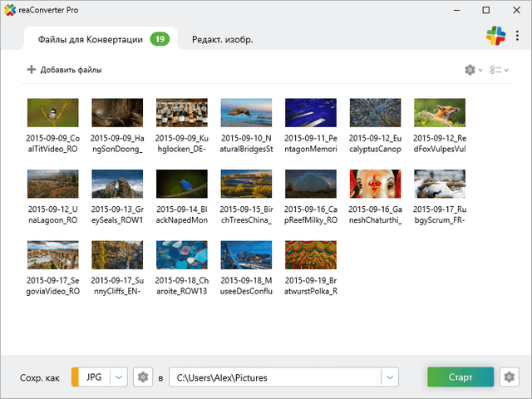Select the CapReefMilky night sky thumbnail
This screenshot has height=399, width=532.
(311, 184)
